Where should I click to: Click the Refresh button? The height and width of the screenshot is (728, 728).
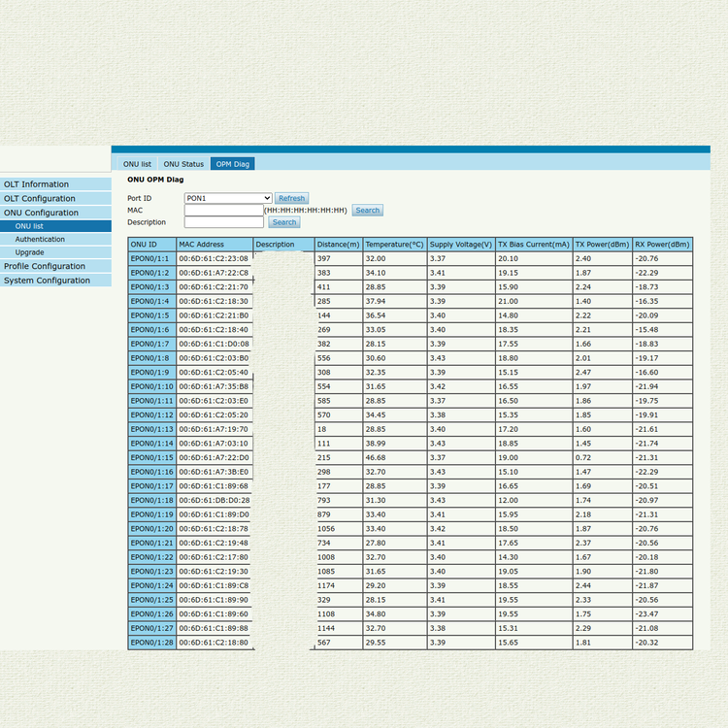pos(291,198)
